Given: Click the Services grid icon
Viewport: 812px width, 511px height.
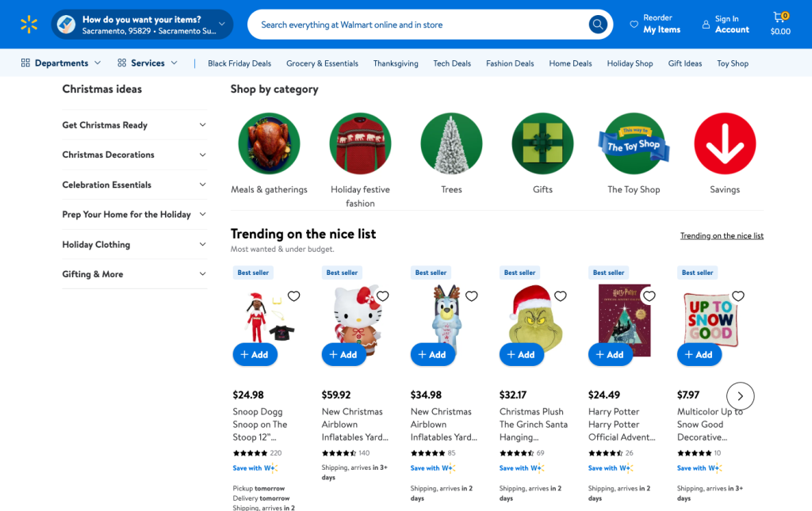Looking at the screenshot, I should click(121, 63).
